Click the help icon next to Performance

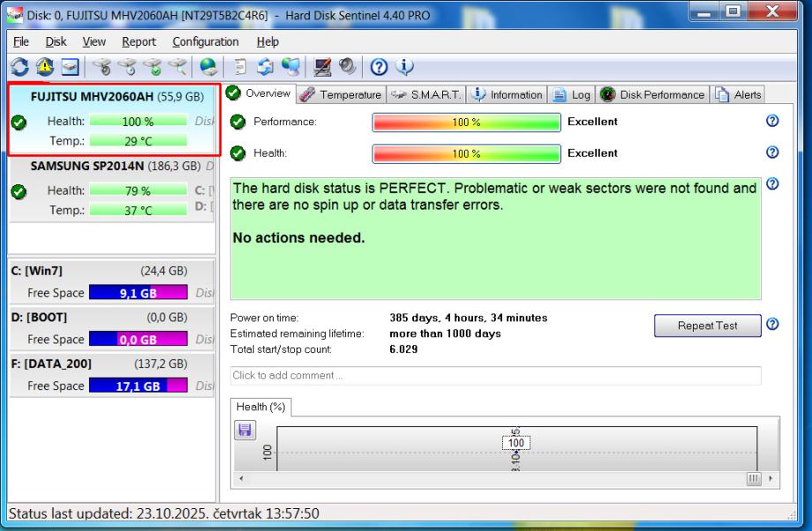point(772,121)
